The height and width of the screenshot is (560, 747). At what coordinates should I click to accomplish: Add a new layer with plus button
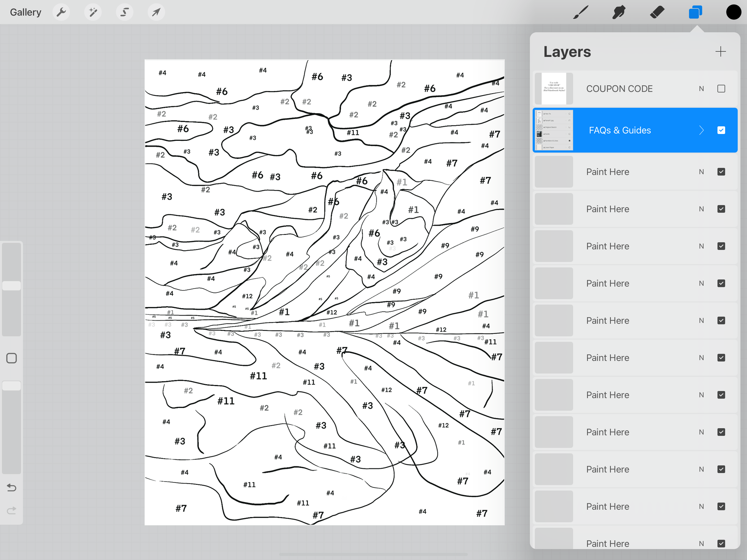point(721,51)
